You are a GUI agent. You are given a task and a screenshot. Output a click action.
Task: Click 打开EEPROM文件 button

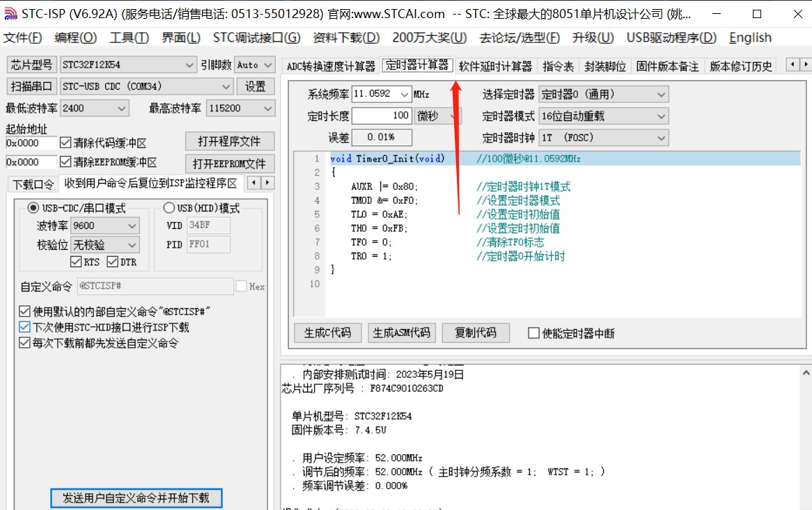[229, 164]
